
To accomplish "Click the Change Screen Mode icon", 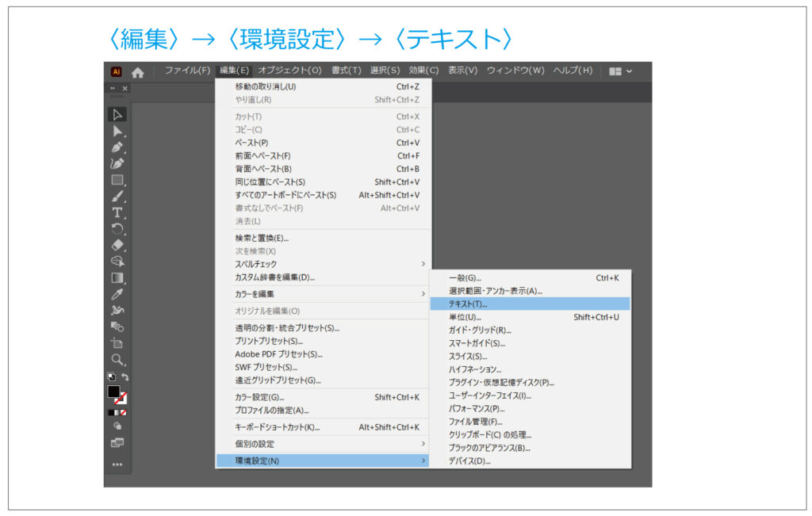I will click(117, 442).
